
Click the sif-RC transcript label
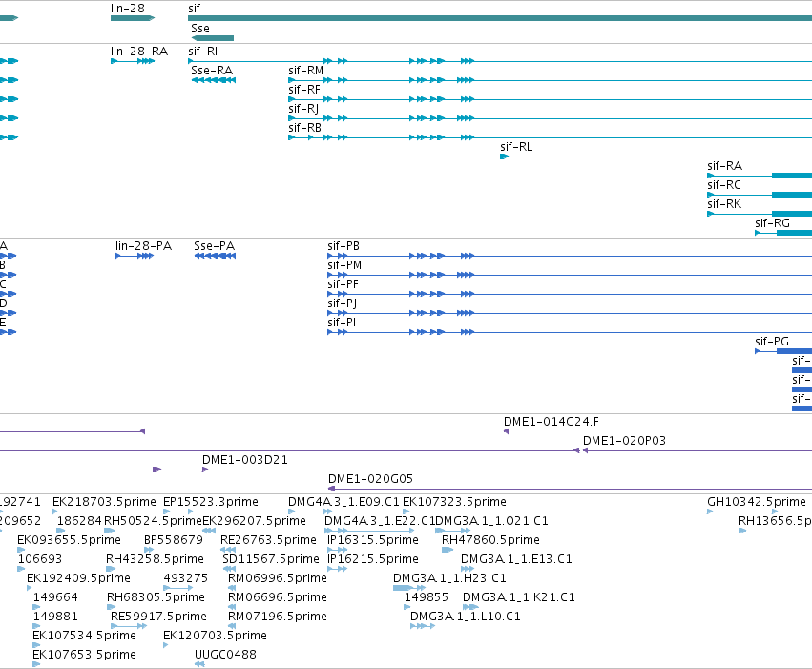724,185
